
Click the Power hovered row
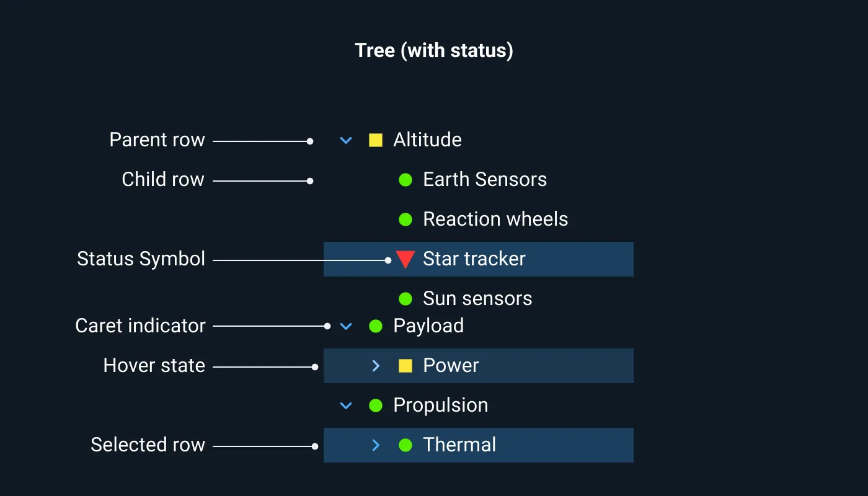tap(451, 366)
